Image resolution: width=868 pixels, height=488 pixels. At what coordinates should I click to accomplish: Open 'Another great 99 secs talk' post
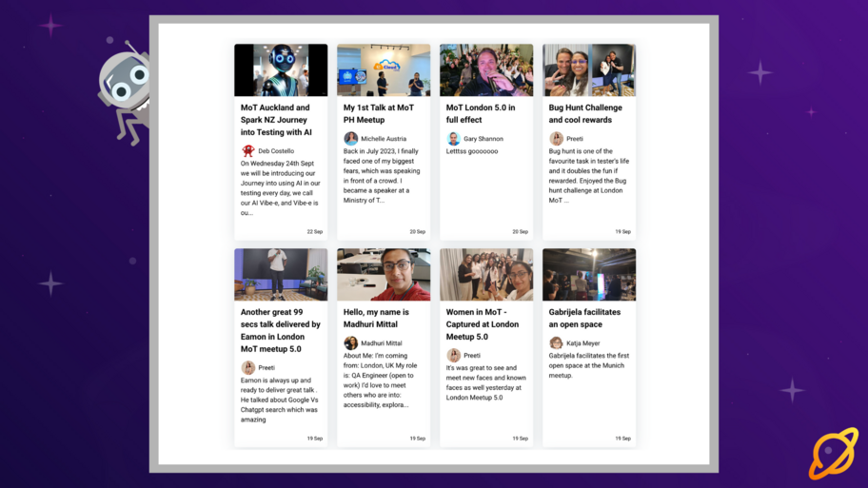click(280, 330)
